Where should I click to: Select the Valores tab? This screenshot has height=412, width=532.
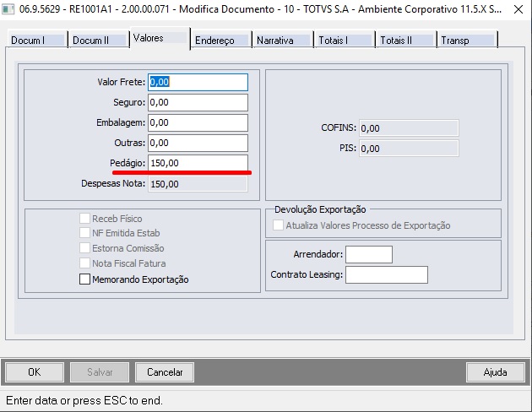pos(160,38)
